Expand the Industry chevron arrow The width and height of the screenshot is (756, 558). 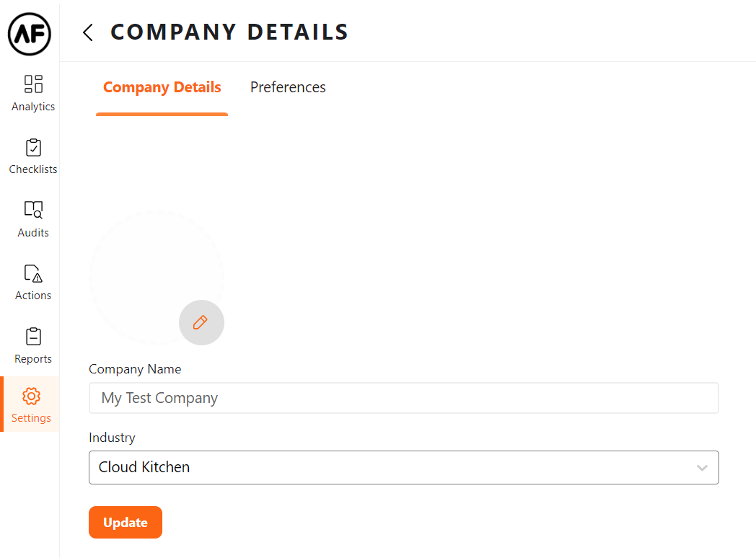click(x=702, y=468)
